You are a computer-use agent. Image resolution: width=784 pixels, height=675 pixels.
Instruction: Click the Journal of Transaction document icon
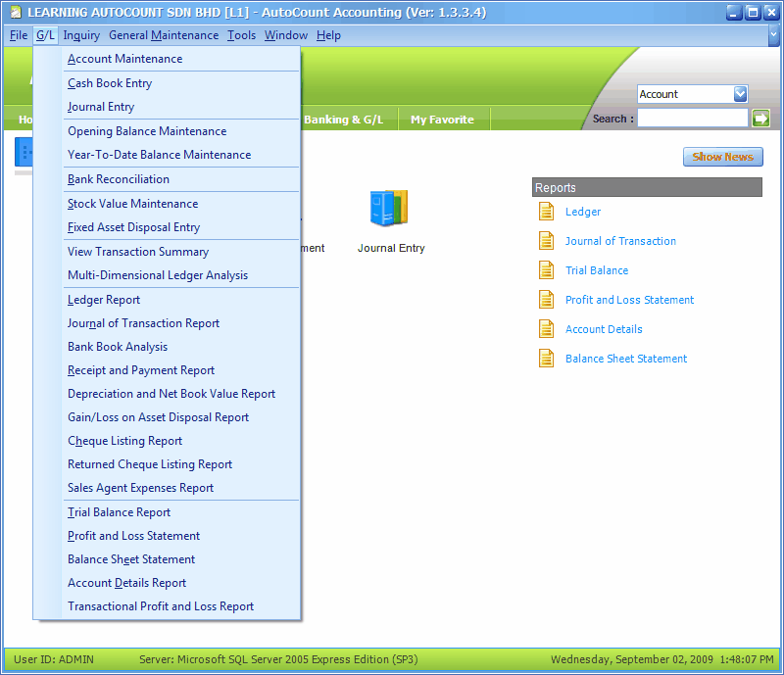pyautogui.click(x=546, y=241)
